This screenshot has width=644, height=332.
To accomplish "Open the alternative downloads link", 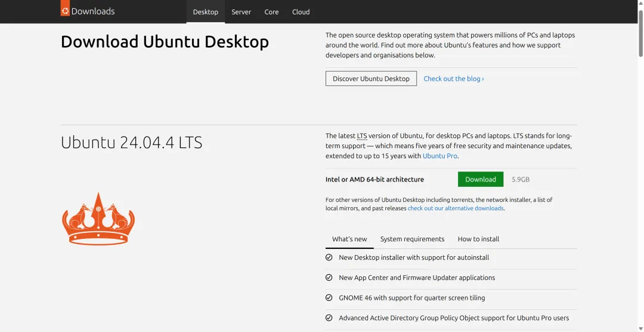I will [456, 208].
